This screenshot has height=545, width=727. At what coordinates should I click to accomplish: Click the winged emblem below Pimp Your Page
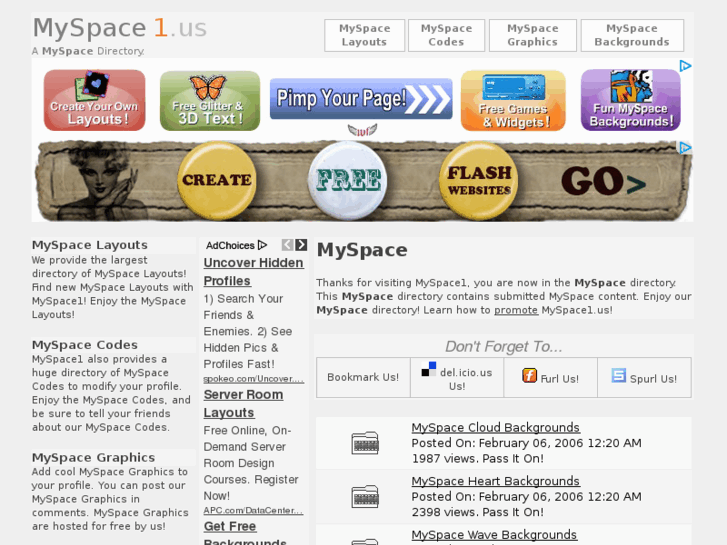[x=363, y=130]
